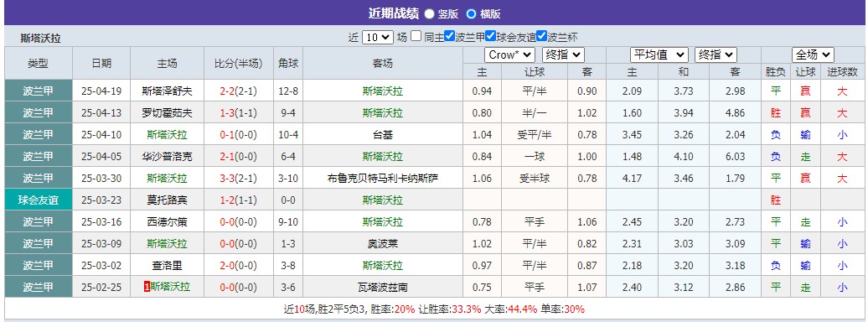Click the handicap 受半球

point(535,179)
